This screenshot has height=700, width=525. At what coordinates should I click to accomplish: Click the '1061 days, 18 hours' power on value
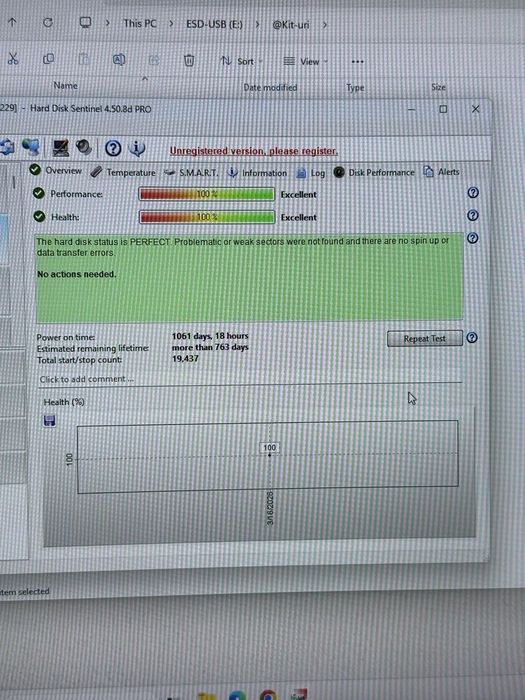click(x=210, y=336)
